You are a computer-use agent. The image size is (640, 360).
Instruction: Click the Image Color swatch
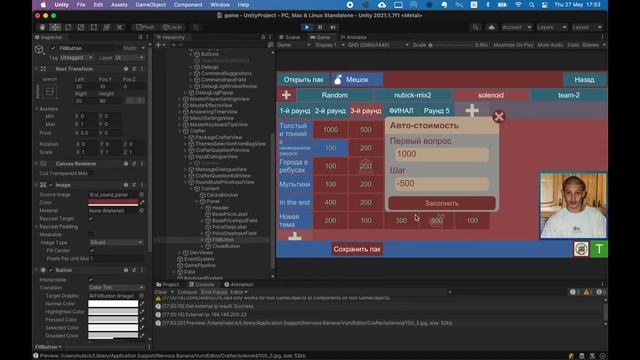[113, 202]
